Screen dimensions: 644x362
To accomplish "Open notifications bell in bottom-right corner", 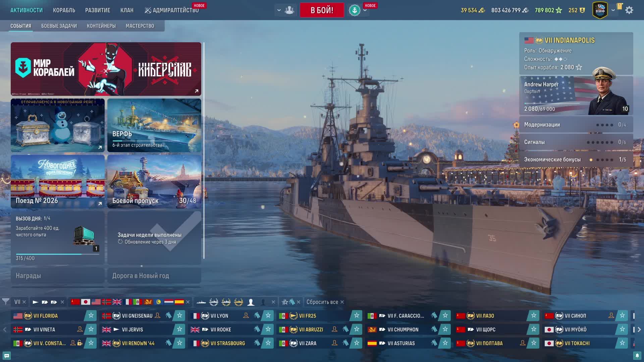I will click(x=637, y=355).
